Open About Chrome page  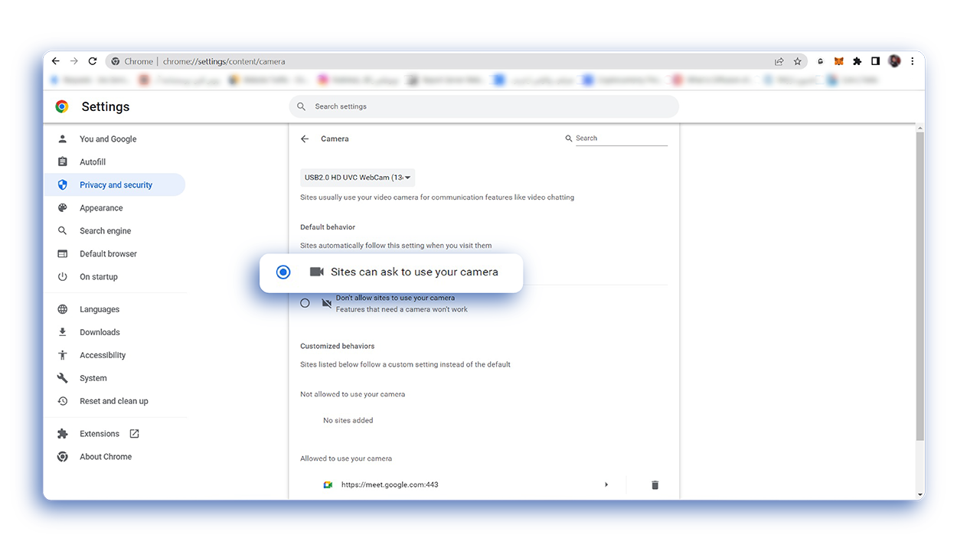coord(106,457)
